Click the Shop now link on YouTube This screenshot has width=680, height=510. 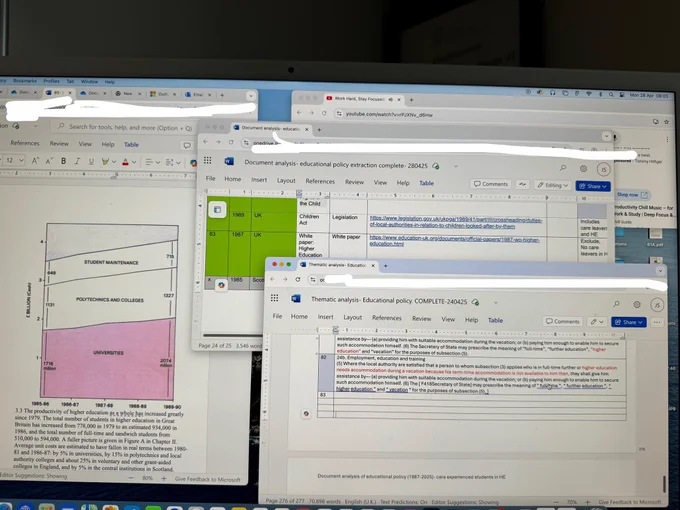[x=632, y=195]
